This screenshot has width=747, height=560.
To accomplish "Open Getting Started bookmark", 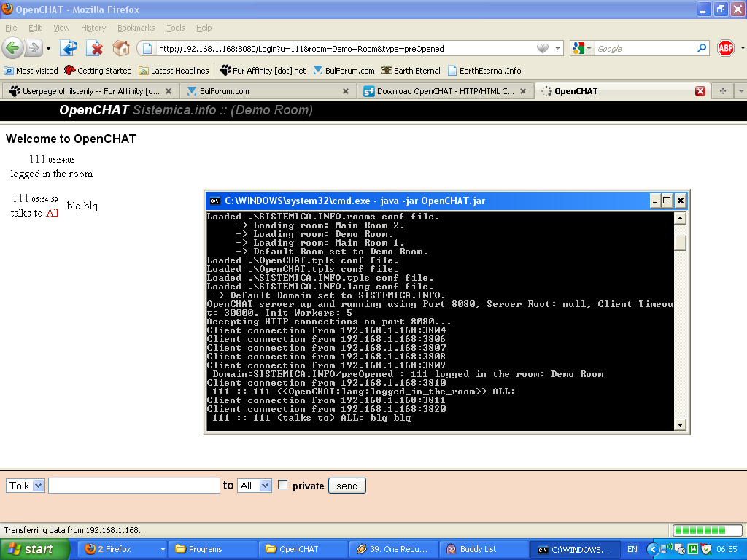I will (98, 71).
